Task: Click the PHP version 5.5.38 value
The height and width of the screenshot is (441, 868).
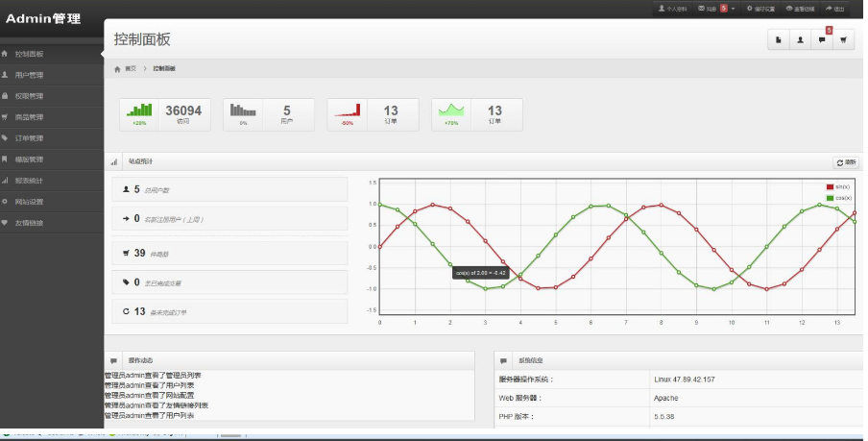Action: [664, 417]
